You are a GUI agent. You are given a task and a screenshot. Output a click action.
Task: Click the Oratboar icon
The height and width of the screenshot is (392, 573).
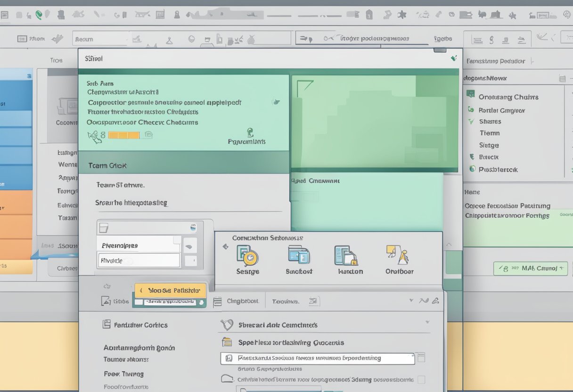[x=397, y=255]
